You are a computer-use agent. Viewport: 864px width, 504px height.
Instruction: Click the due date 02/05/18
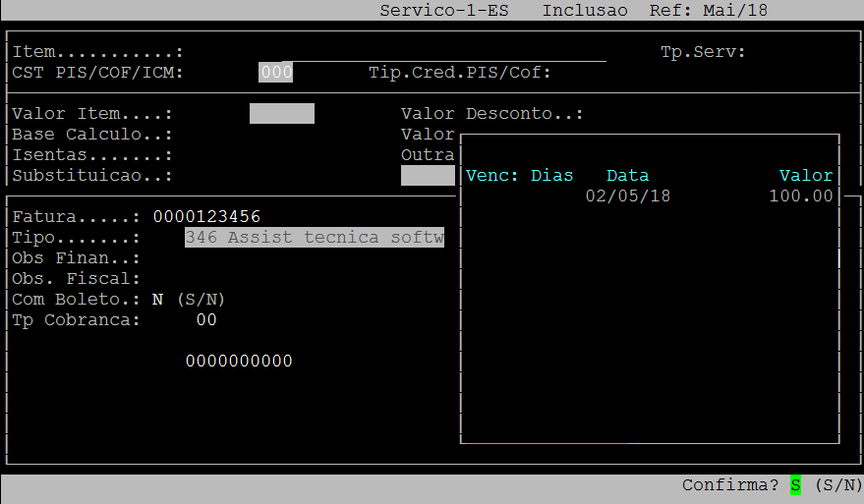(627, 196)
